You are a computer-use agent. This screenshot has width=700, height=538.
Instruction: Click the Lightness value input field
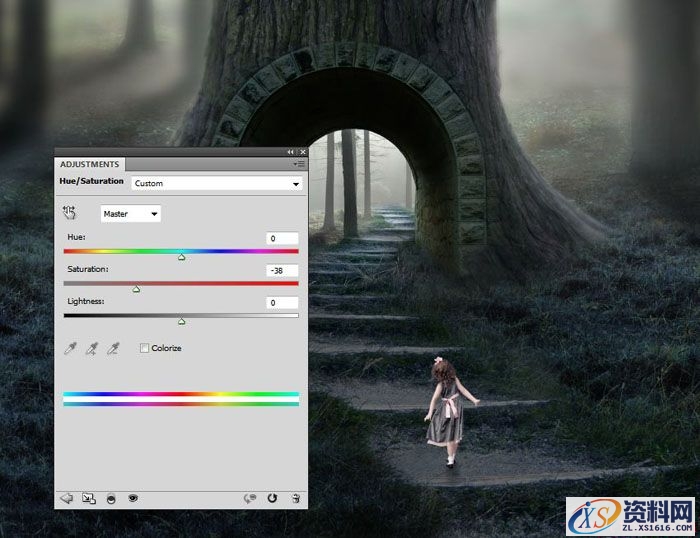(282, 302)
